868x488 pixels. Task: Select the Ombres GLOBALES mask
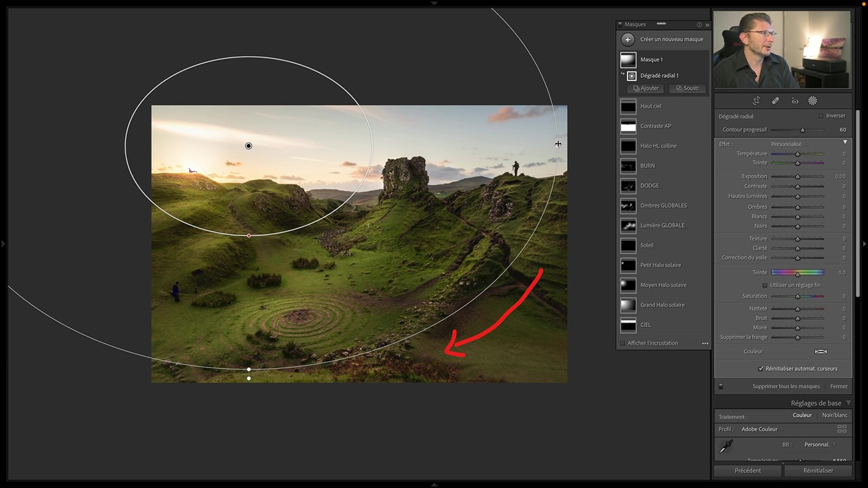click(x=664, y=206)
